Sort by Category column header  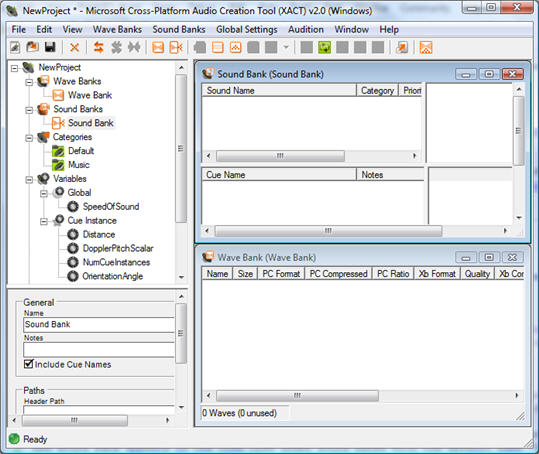(x=377, y=90)
